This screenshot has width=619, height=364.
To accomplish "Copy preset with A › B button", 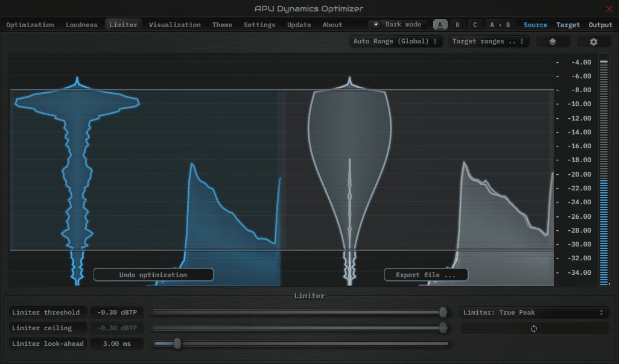I will pos(500,25).
